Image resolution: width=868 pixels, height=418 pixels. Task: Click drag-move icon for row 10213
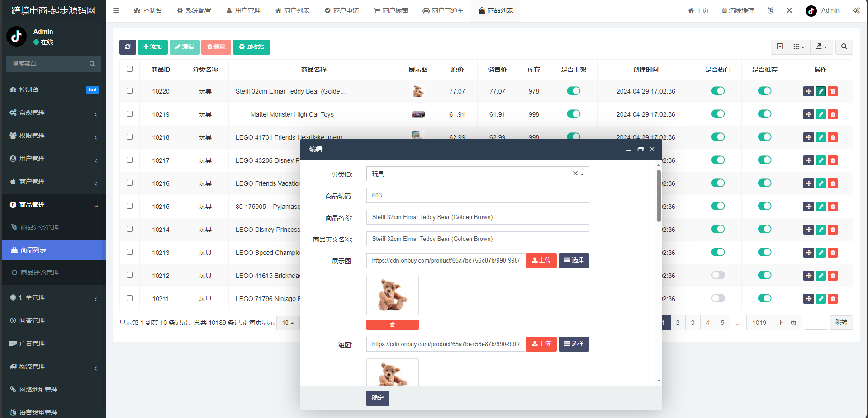click(x=809, y=253)
